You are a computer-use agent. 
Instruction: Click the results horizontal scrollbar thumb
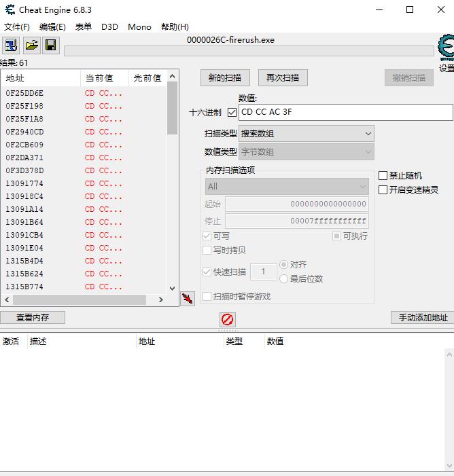[80, 300]
